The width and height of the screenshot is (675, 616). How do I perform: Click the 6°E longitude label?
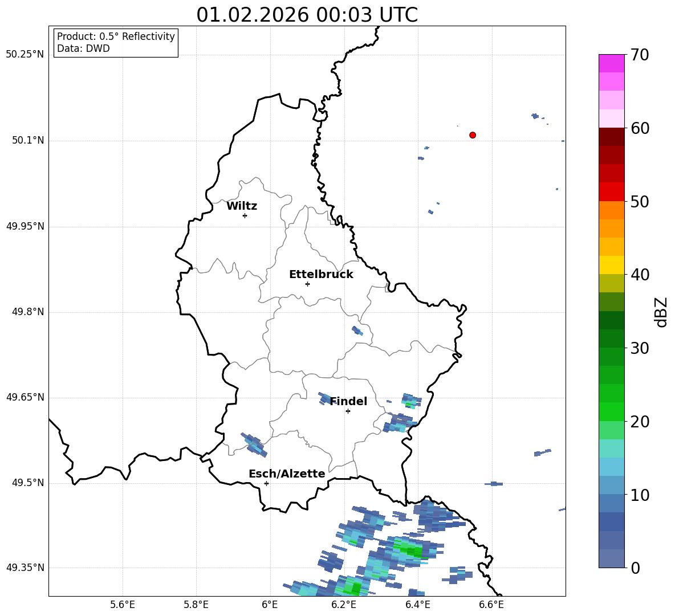click(x=270, y=605)
